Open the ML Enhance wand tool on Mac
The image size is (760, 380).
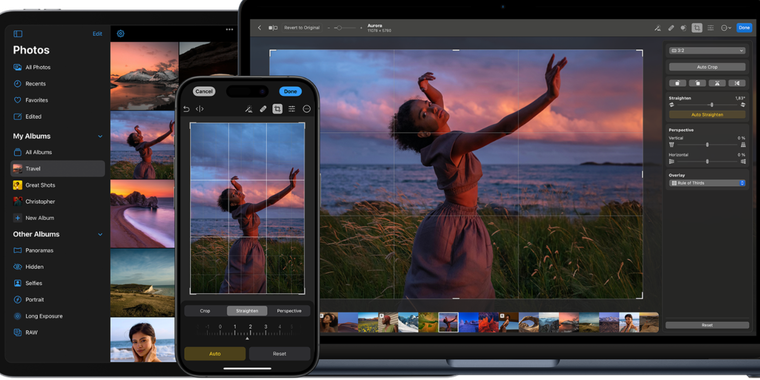coord(657,28)
